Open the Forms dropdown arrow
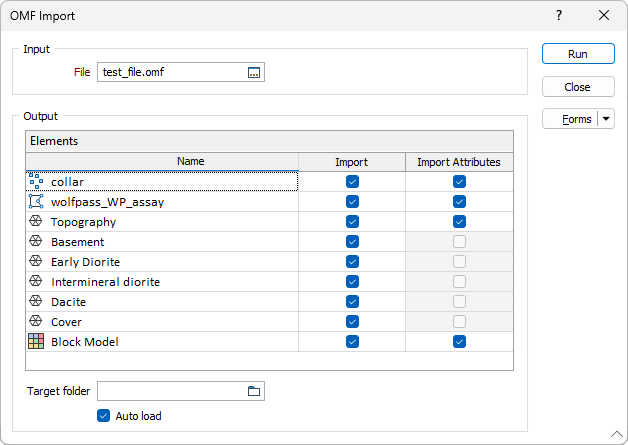The width and height of the screenshot is (628, 445). tap(606, 119)
